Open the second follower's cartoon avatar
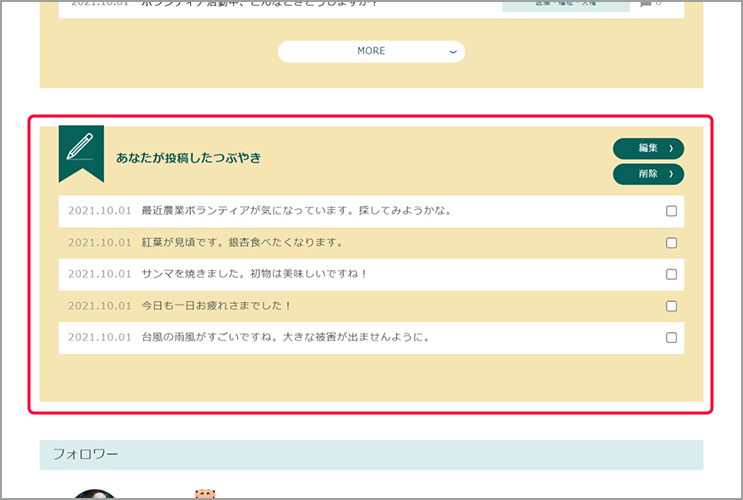This screenshot has height=500, width=743. (205, 494)
